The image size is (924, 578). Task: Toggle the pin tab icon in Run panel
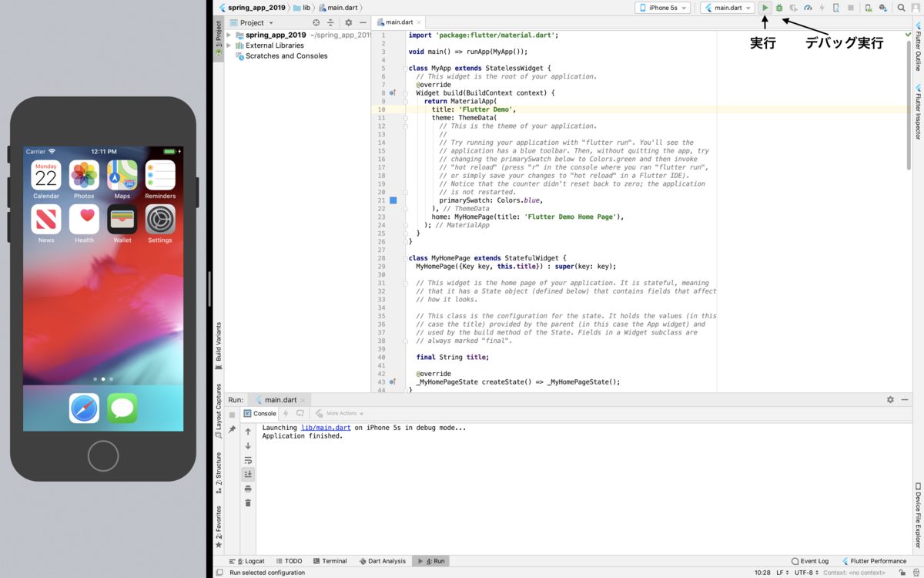233,429
